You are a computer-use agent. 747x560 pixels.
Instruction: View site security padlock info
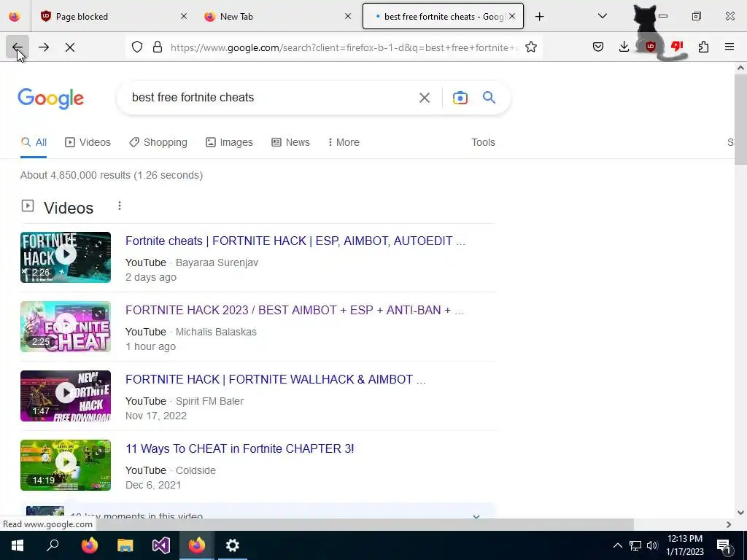click(158, 47)
